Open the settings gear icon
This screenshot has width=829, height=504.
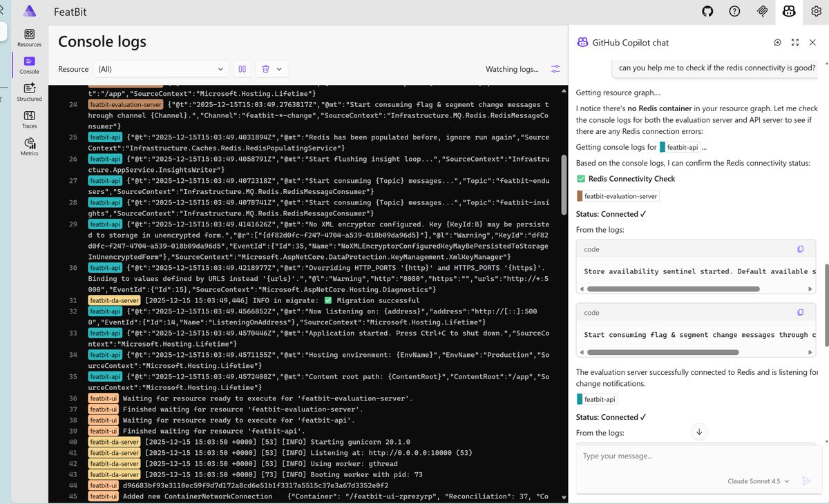coord(816,11)
